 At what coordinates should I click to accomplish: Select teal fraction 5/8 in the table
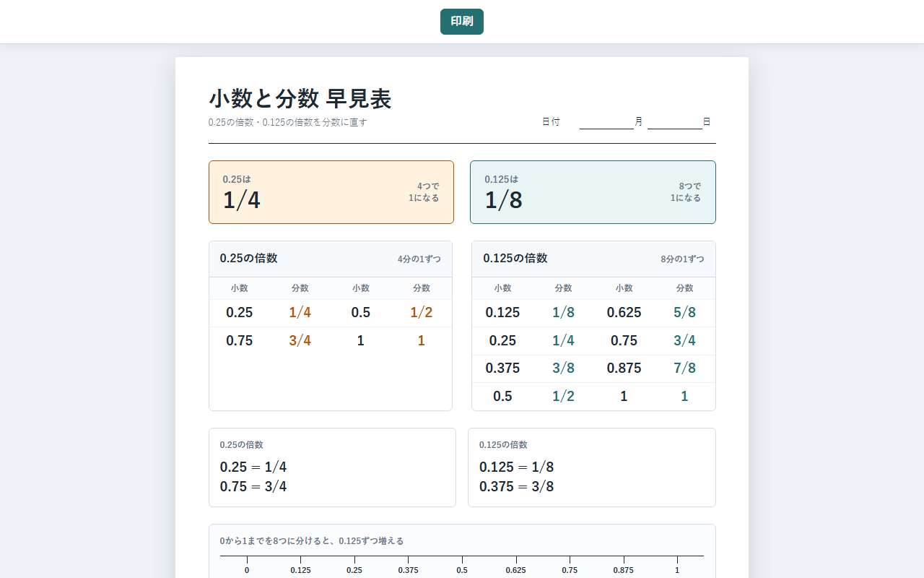684,313
